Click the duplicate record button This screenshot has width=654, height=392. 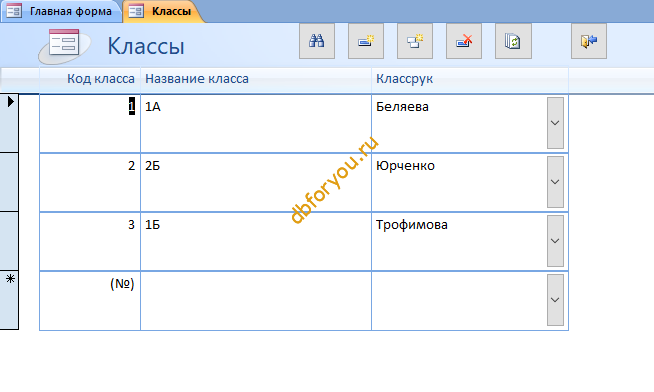click(x=415, y=41)
